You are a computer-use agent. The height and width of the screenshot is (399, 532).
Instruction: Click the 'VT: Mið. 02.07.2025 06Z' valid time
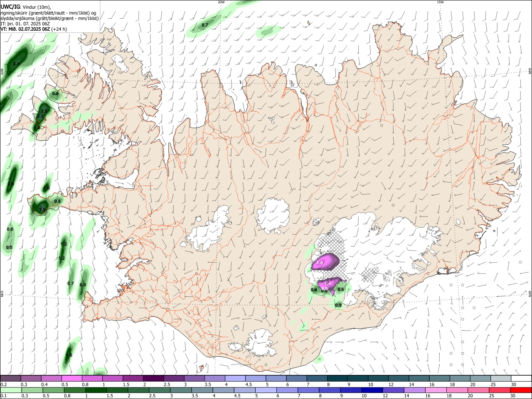coord(25,29)
